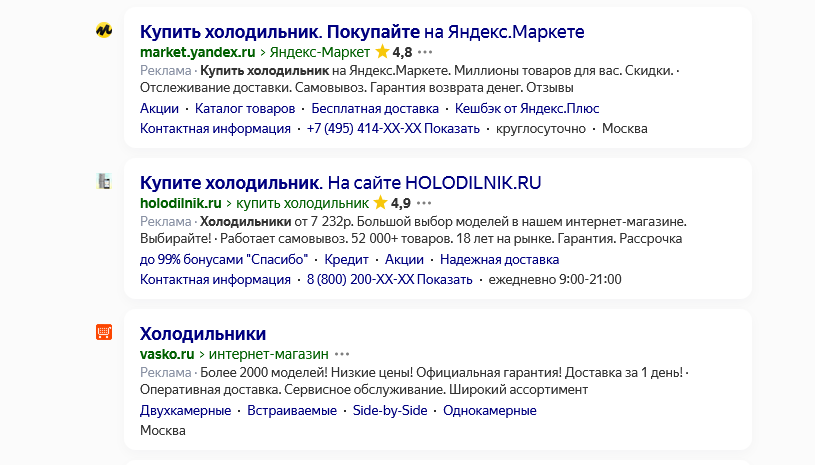Open the "Однокамерные" sitelink
815x465 pixels.
(490, 410)
